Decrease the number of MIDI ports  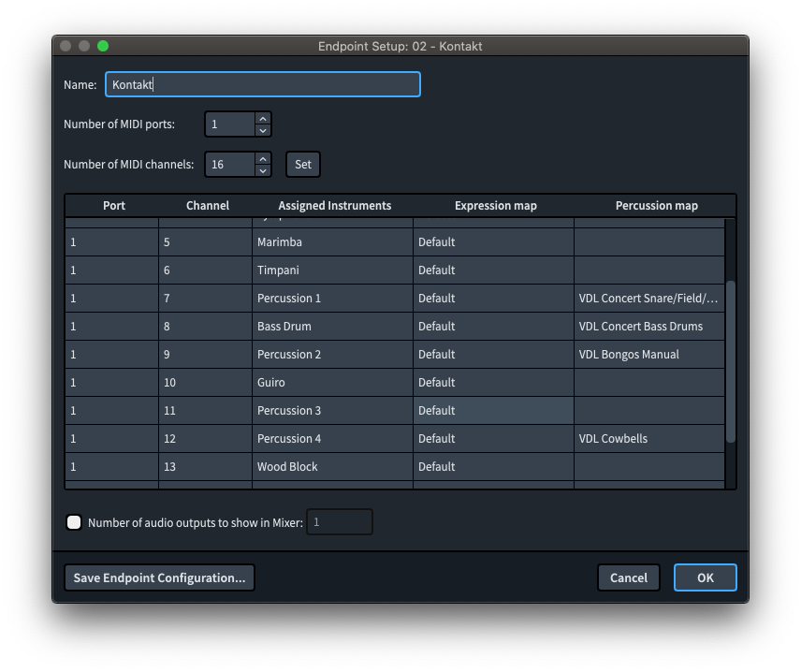(x=263, y=130)
